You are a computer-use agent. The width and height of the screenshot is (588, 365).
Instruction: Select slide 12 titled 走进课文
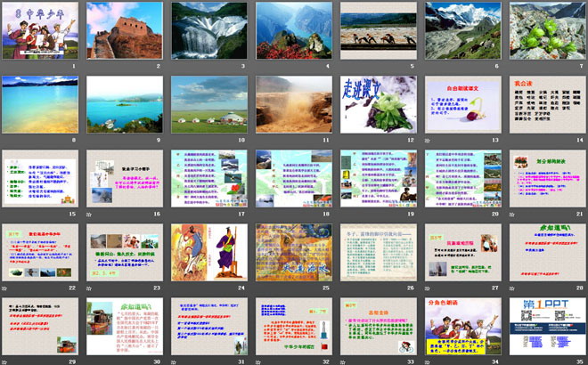point(378,103)
